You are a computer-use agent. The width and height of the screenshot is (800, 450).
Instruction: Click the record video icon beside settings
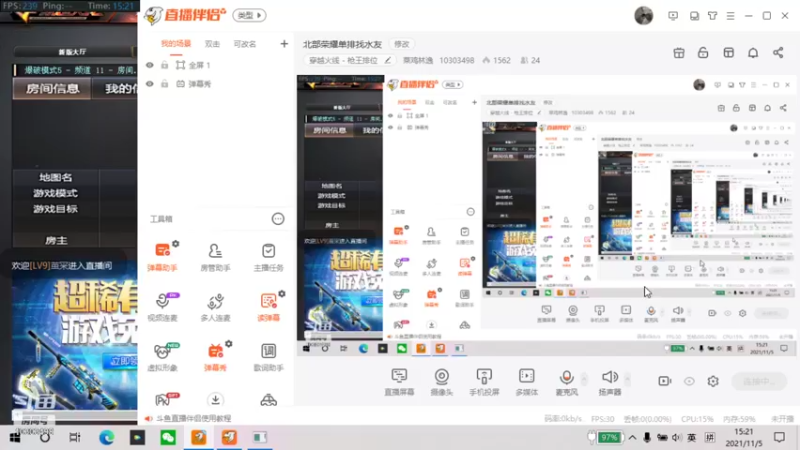pyautogui.click(x=665, y=381)
